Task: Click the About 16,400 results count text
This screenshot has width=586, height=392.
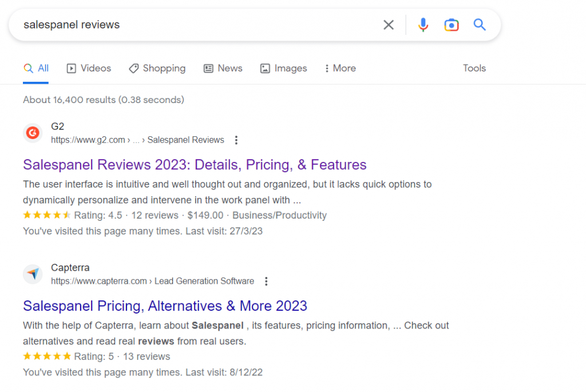Action: pos(104,100)
